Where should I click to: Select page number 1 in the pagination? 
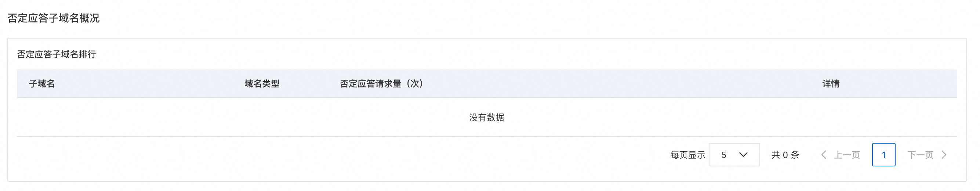[883, 155]
